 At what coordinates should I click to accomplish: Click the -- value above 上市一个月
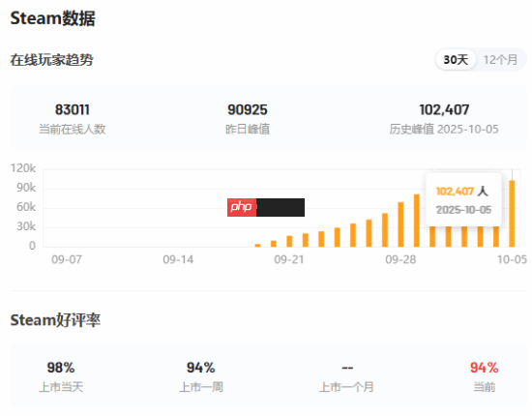coord(347,368)
